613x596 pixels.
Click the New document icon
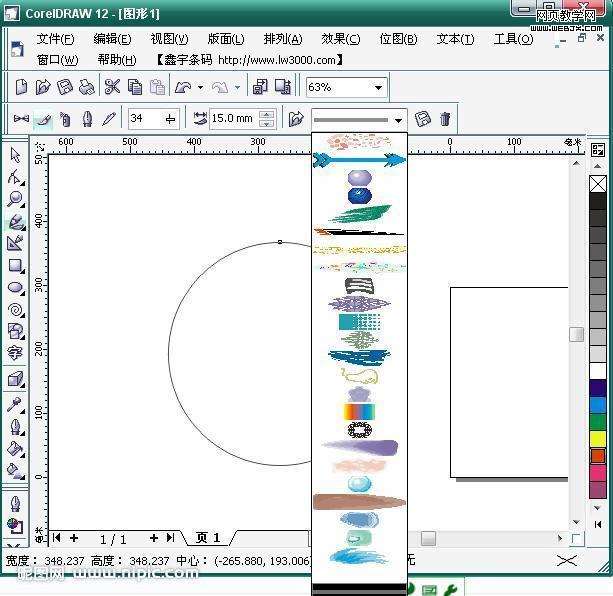(x=21, y=86)
